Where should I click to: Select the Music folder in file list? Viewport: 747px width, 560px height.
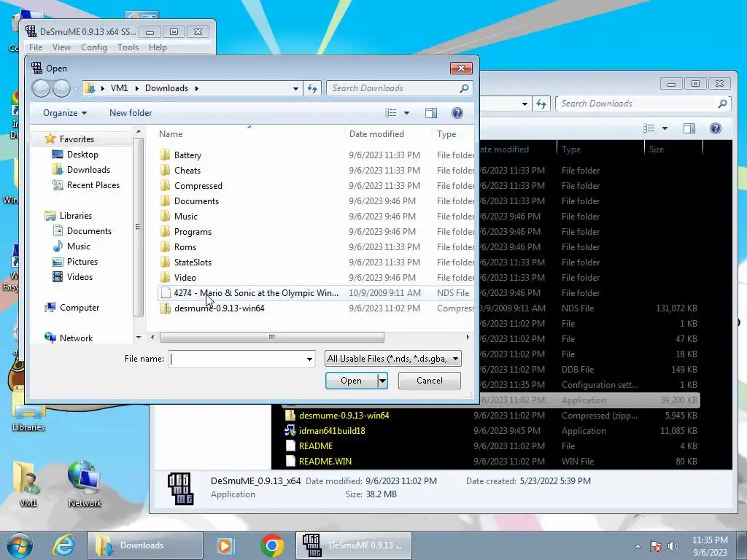(186, 216)
